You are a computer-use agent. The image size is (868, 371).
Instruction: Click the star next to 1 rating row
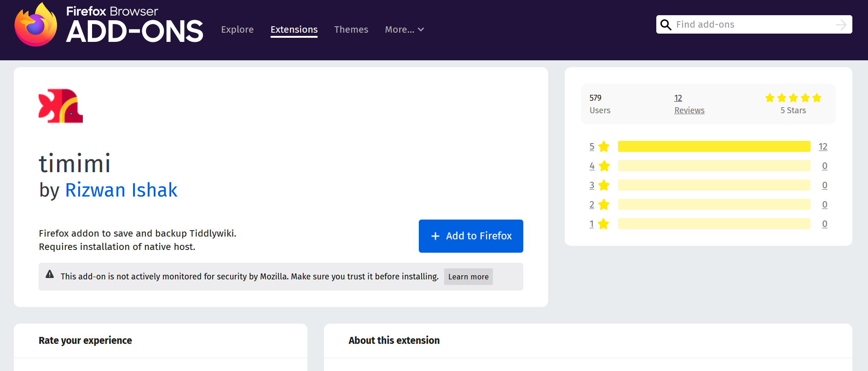click(x=604, y=224)
